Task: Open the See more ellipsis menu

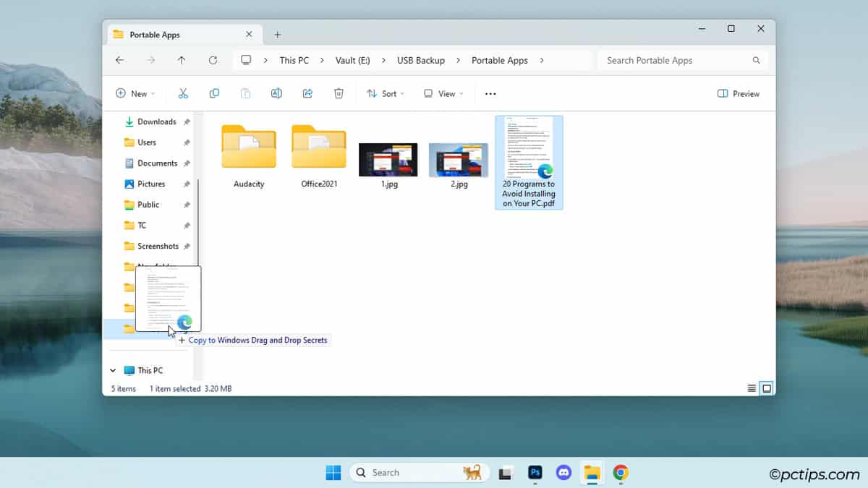Action: point(490,93)
